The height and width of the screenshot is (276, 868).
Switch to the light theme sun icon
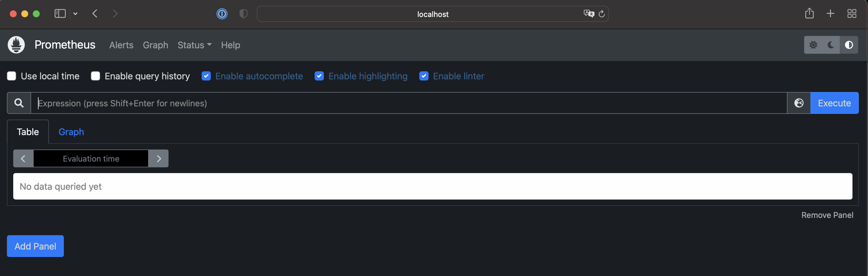click(x=813, y=45)
